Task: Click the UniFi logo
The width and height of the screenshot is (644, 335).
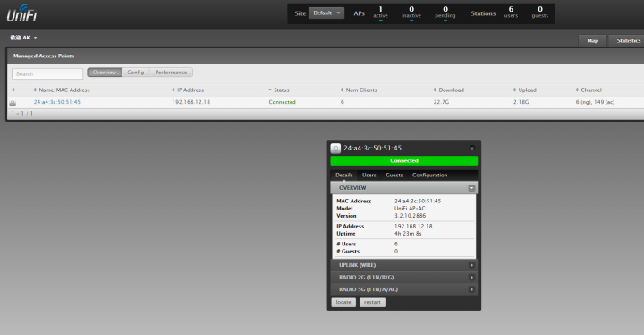Action: (x=21, y=13)
